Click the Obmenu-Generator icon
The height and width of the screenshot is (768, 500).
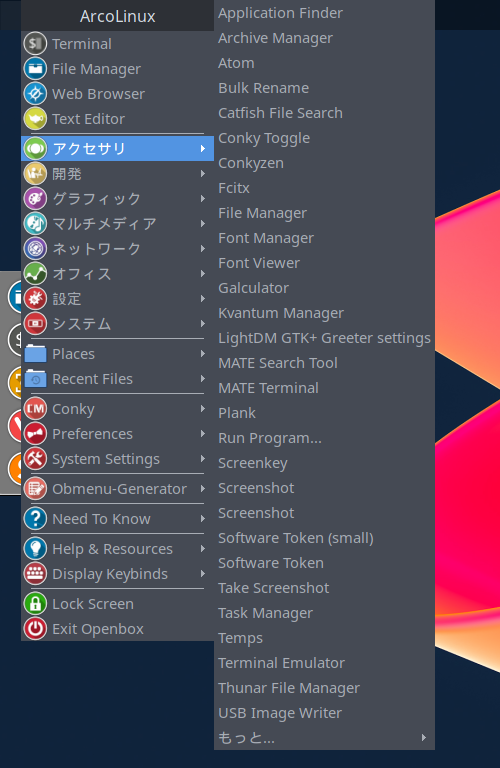35,488
